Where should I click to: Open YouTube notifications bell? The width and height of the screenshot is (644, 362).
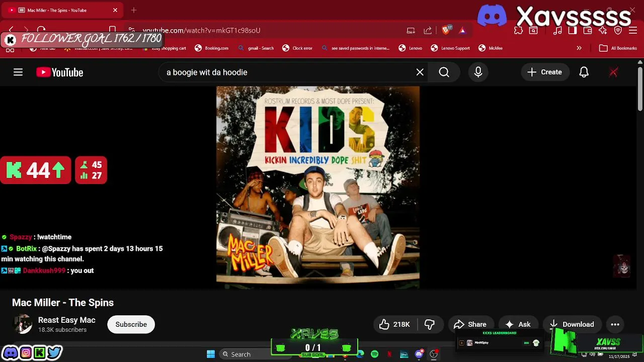point(584,72)
